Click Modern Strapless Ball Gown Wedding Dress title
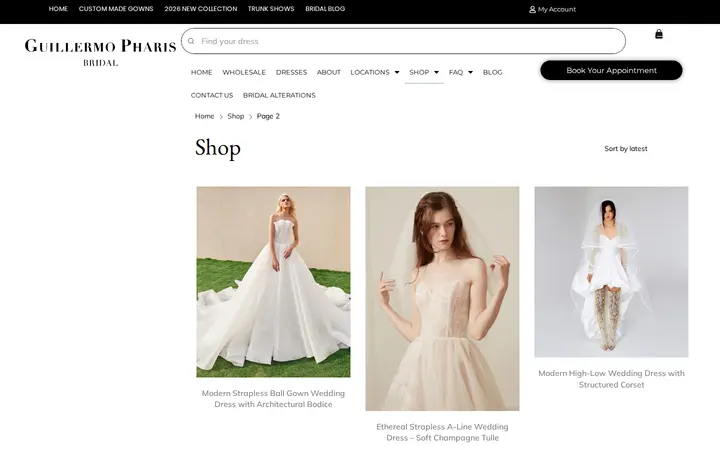 point(273,399)
